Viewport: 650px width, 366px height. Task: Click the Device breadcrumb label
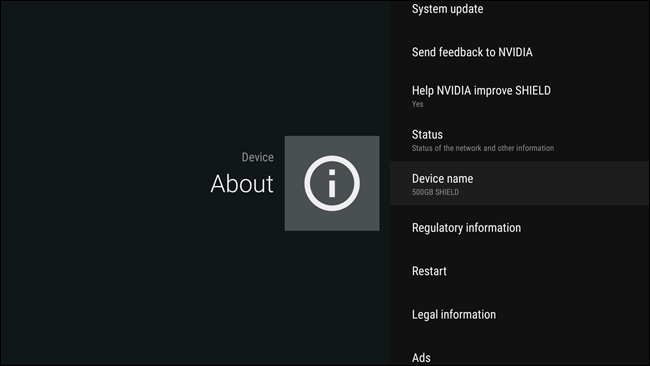(x=257, y=157)
